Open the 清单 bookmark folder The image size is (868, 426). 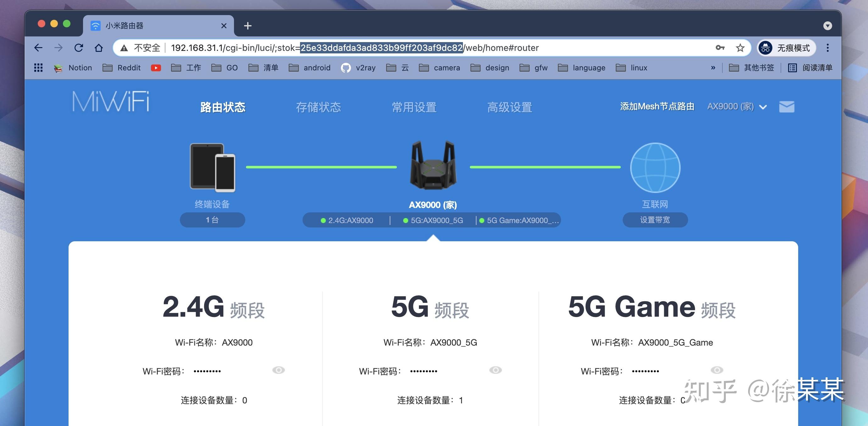[264, 68]
